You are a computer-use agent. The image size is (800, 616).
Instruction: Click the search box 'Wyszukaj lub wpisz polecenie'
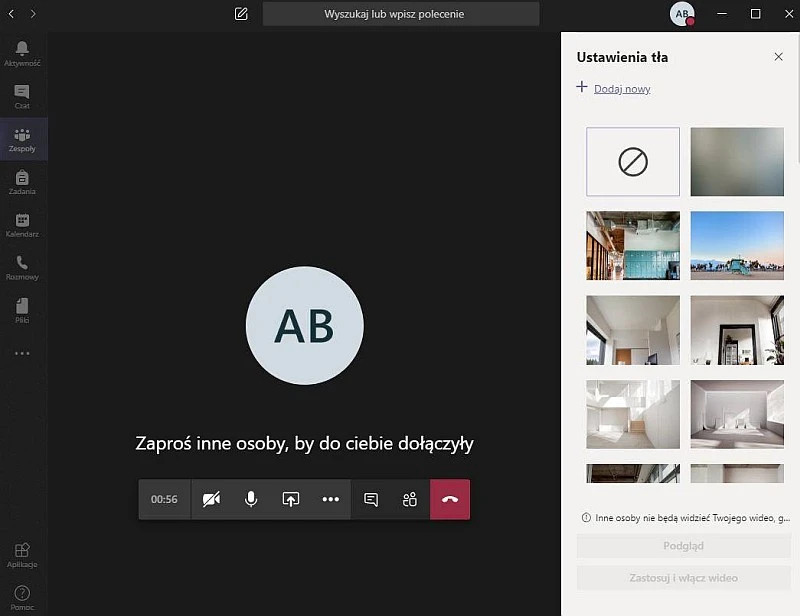pos(400,14)
